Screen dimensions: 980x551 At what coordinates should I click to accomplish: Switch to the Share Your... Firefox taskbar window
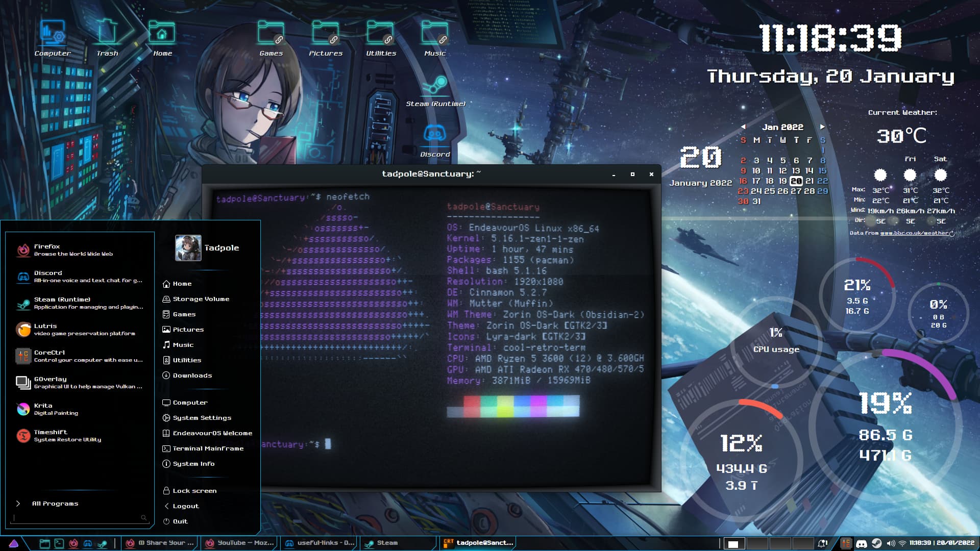click(x=160, y=543)
